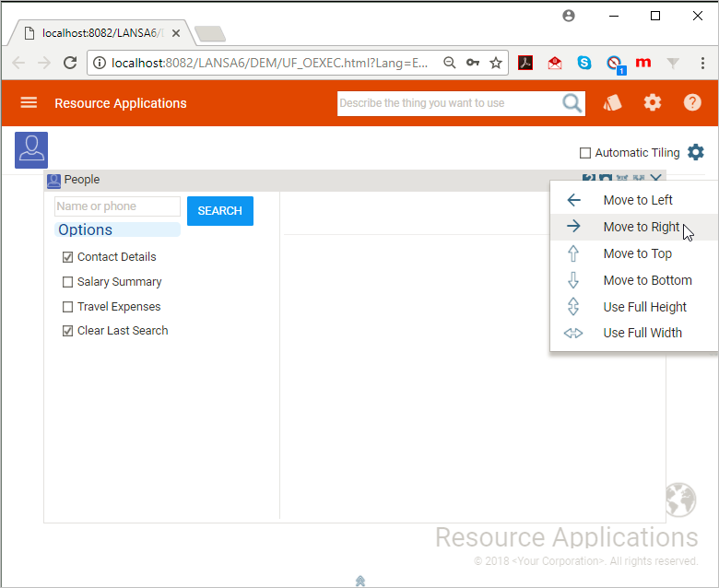The image size is (719, 588).
Task: Enable the Automatic Tiling checkbox
Action: coord(585,153)
